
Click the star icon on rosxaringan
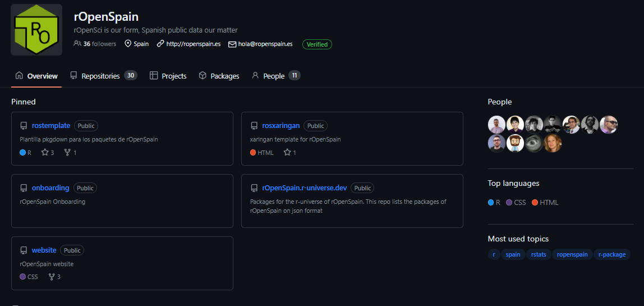click(287, 152)
